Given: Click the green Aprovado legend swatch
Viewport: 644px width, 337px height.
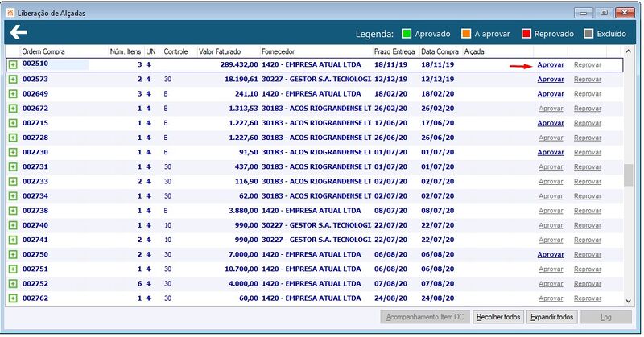Looking at the screenshot, I should (407, 34).
